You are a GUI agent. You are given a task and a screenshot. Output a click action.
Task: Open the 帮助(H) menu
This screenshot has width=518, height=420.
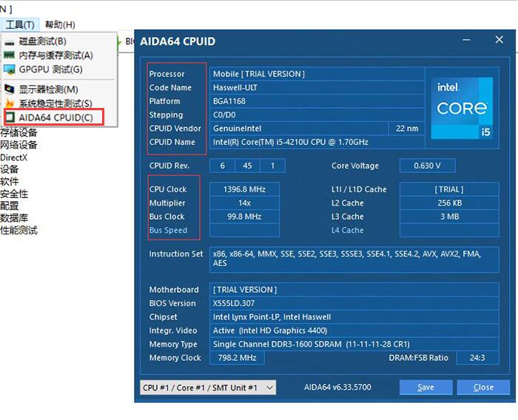point(60,24)
